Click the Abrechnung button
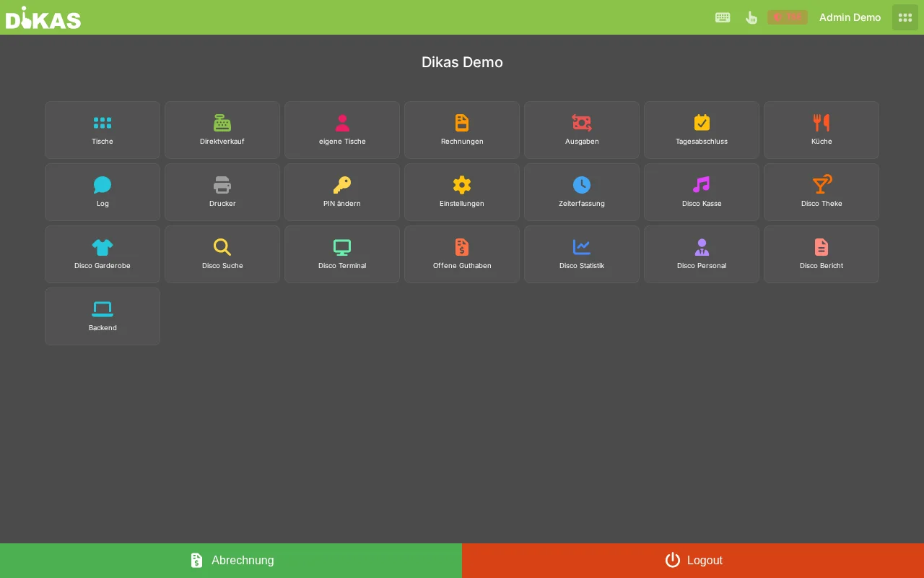Screen dimensions: 924x578 (x=231, y=561)
